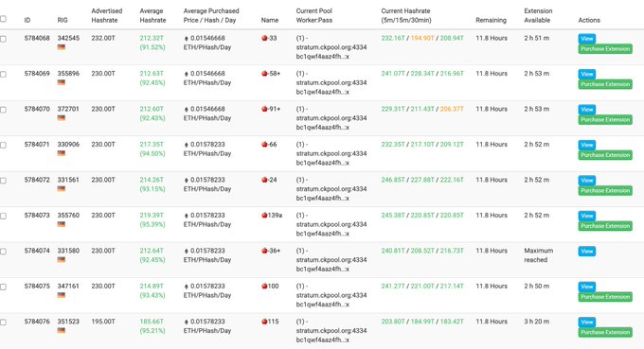Click ETH symbol in rental 5784068 price
This screenshot has height=349, width=644.
pos(186,38)
